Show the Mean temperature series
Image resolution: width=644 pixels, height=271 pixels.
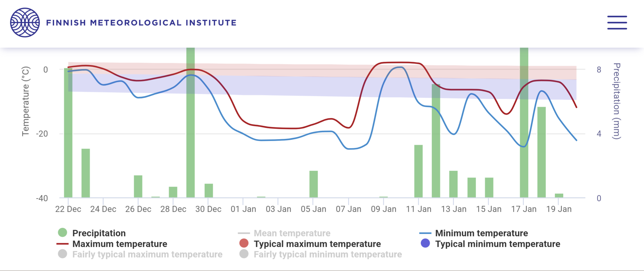292,233
